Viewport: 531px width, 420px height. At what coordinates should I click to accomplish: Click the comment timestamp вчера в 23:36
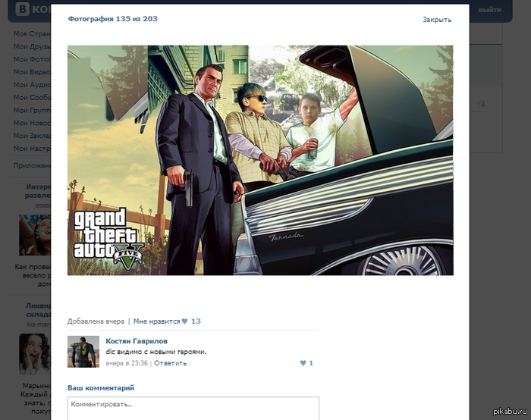127,363
